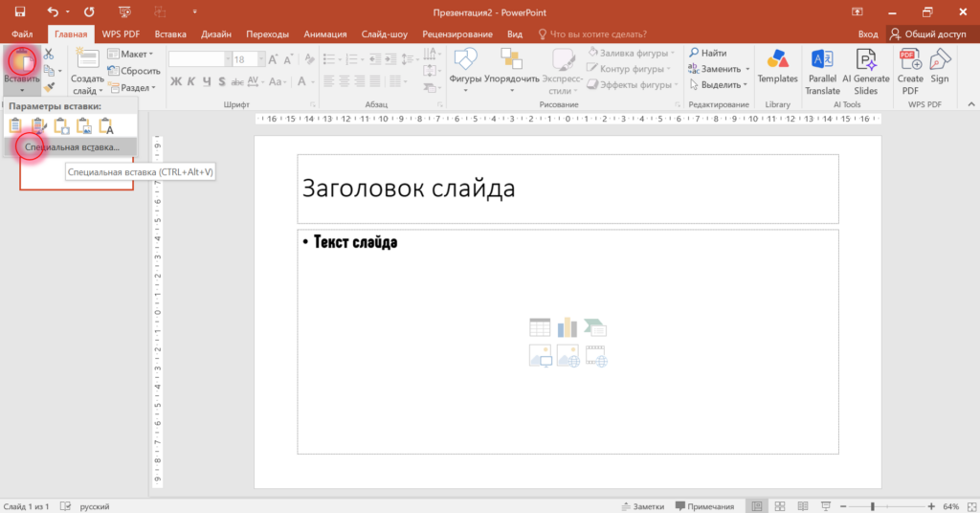Screen dimensions: 980x513
Task: Open the Shapes (Фигуры) gallery
Action: click(x=465, y=70)
